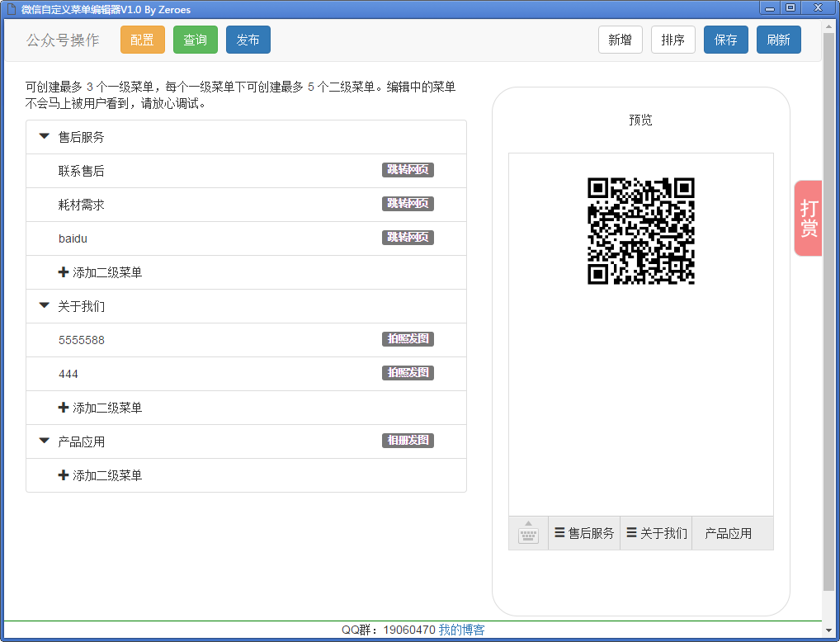The height and width of the screenshot is (642, 840).
Task: Click 跳转网页 badge on 联系售后 row
Action: click(x=408, y=170)
